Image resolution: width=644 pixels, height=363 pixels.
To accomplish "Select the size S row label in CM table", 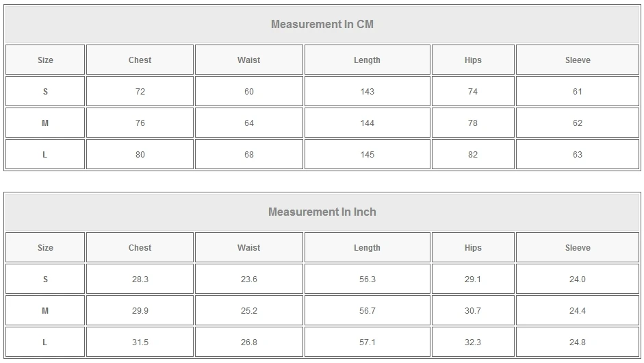I will [x=45, y=92].
